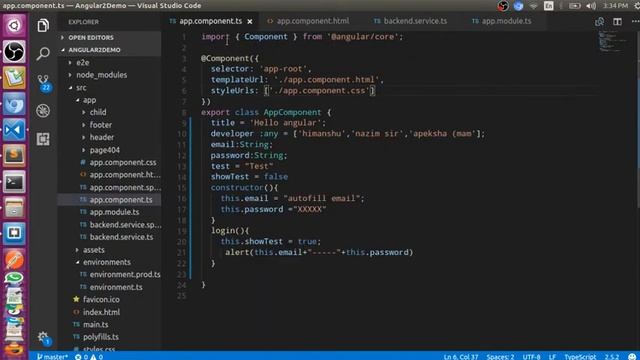Viewport: 640px width, 360px height.
Task: Close the app.component.ts tab
Action: [250, 21]
